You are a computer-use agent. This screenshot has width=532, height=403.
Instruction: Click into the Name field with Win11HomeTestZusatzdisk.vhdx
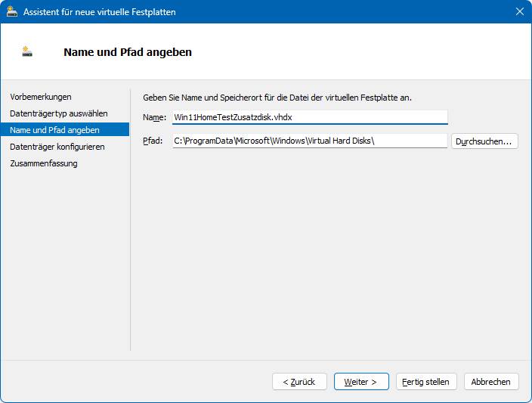tap(310, 117)
